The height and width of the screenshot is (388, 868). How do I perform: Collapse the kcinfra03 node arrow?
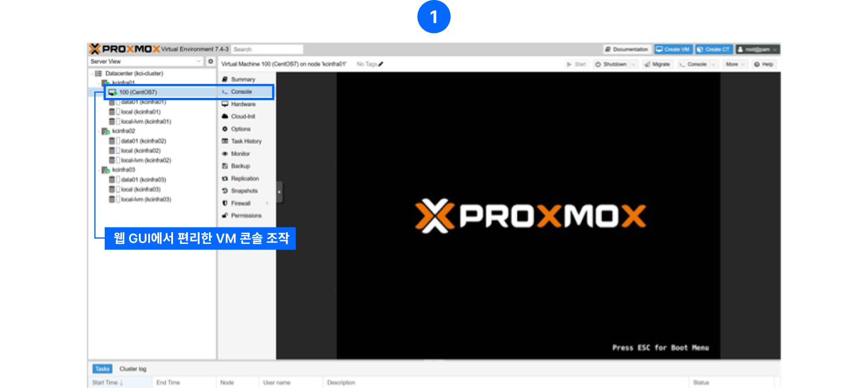tap(98, 170)
